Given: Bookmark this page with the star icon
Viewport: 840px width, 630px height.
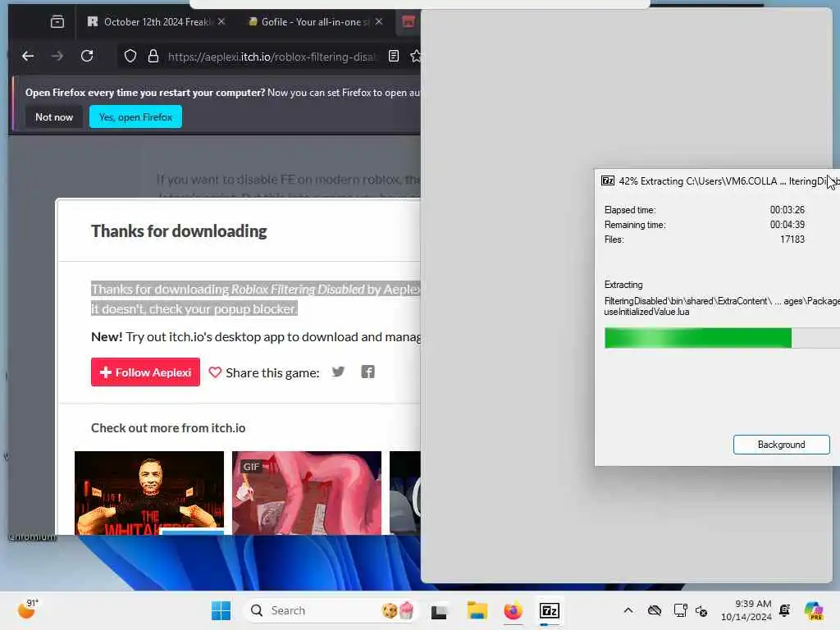Looking at the screenshot, I should coord(415,56).
